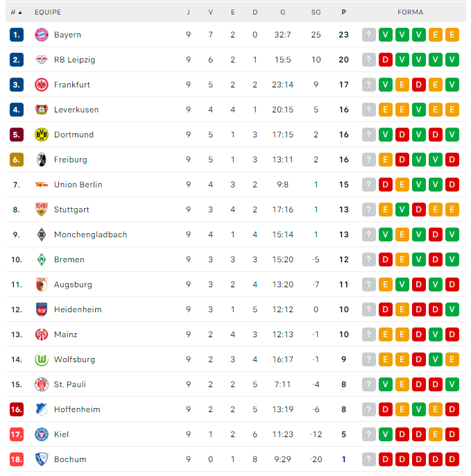
Task: Click the Werder Bremen diamond logo
Action: tap(42, 260)
